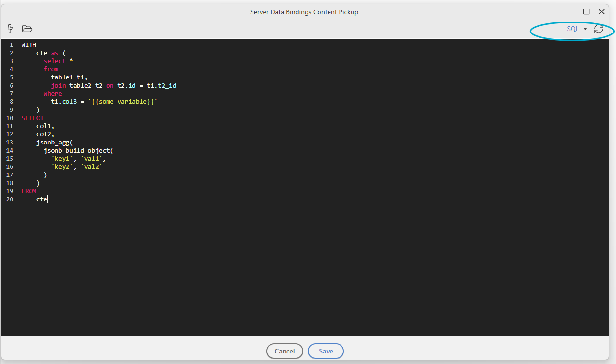Click the lightning bolt run icon

coord(11,29)
